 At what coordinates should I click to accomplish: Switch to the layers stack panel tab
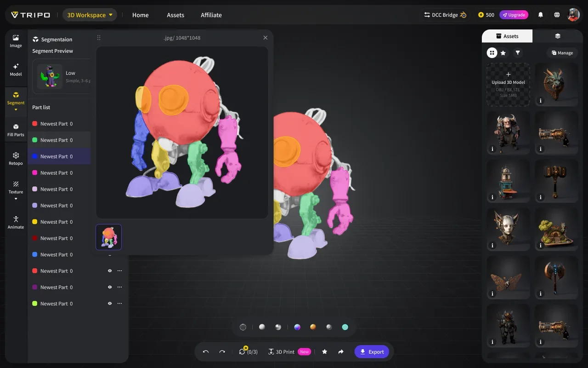558,36
